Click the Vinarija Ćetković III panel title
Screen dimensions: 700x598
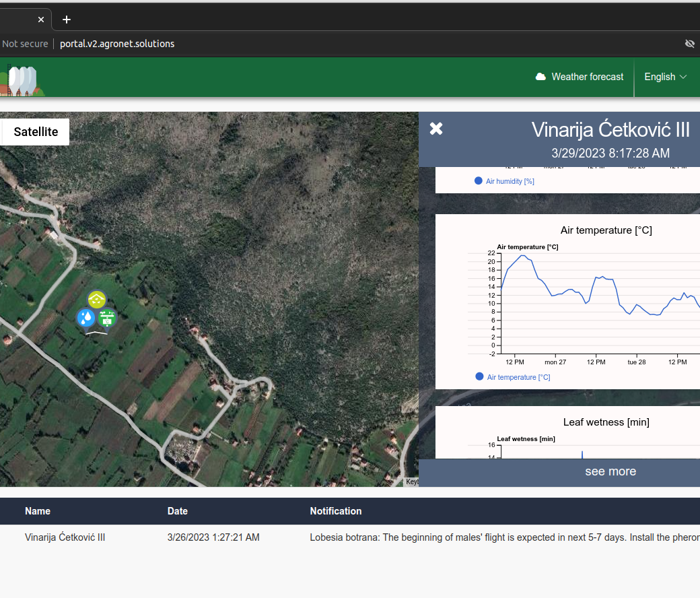point(610,130)
